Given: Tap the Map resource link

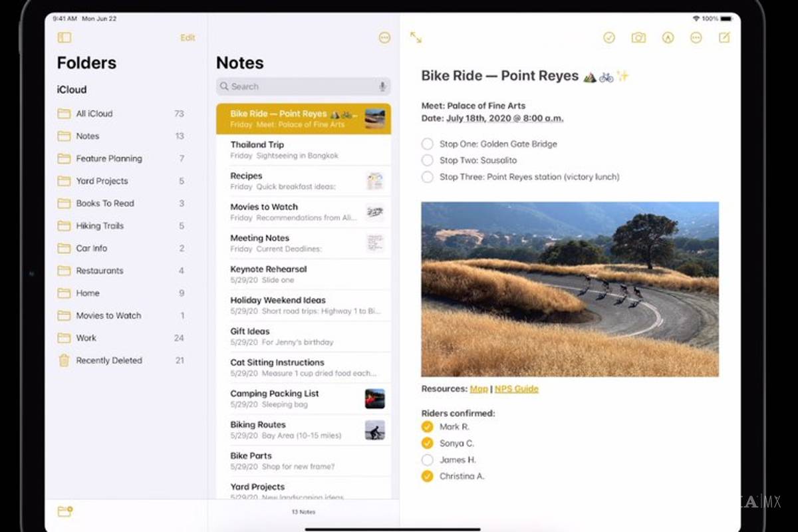Looking at the screenshot, I should pos(478,389).
